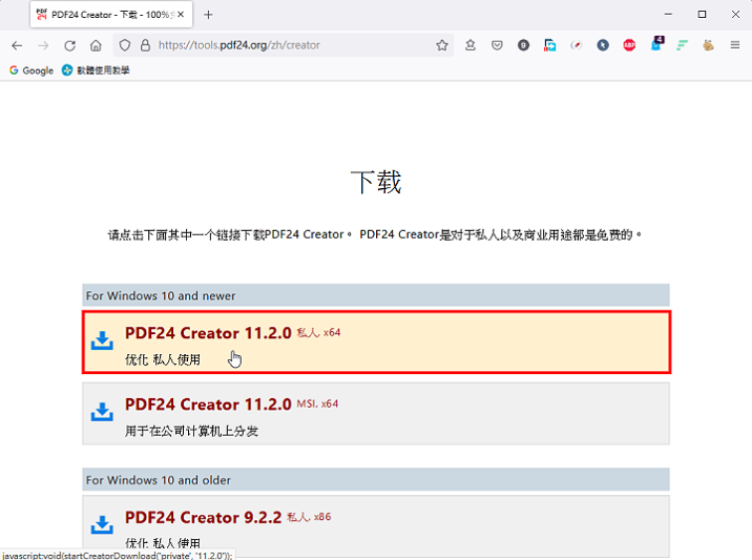Click the forward navigation arrow
This screenshot has width=752, height=560.
(43, 46)
